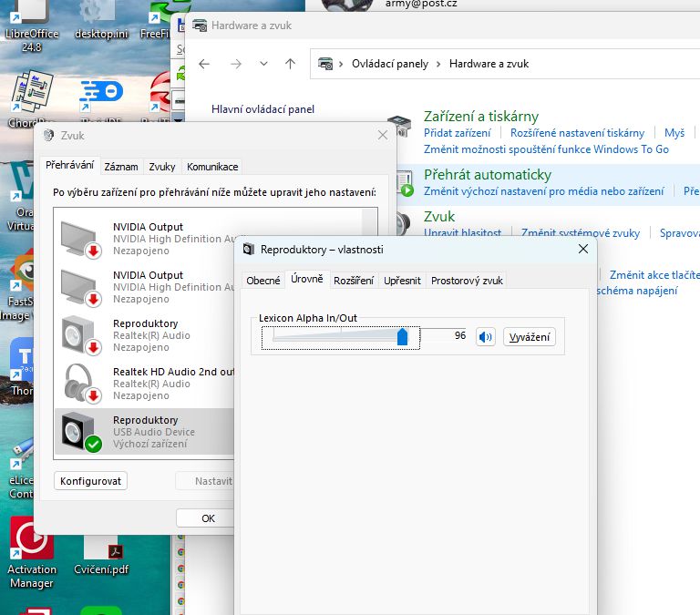Viewport: 700px width, 615px height.
Task: Open the eLicenser Control desktop icon
Action: point(21,468)
